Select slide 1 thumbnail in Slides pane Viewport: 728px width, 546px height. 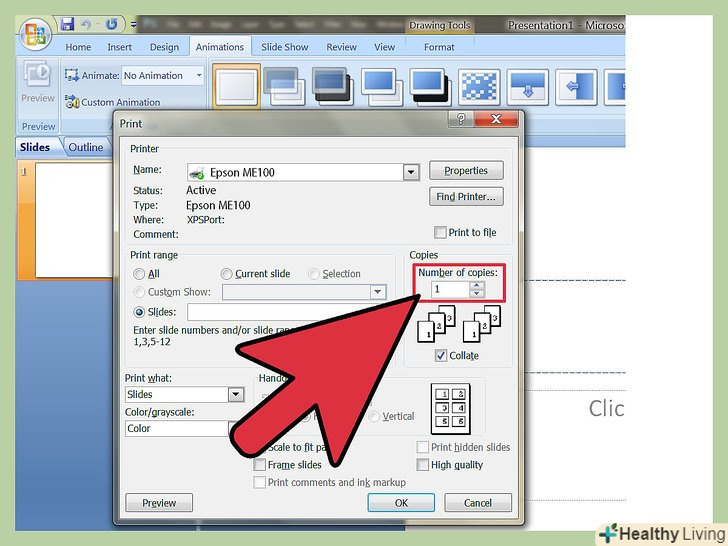[x=73, y=220]
